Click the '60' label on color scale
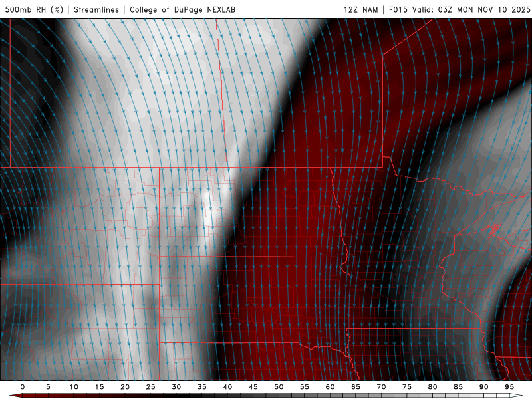This screenshot has height=399, width=532. pos(330,387)
